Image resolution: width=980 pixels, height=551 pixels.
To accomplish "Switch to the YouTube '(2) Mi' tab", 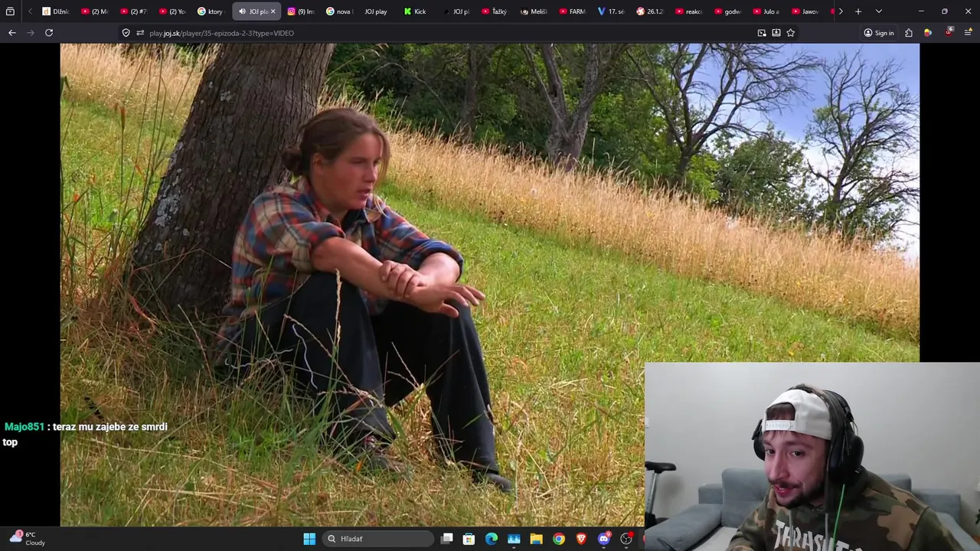I will click(x=95, y=11).
